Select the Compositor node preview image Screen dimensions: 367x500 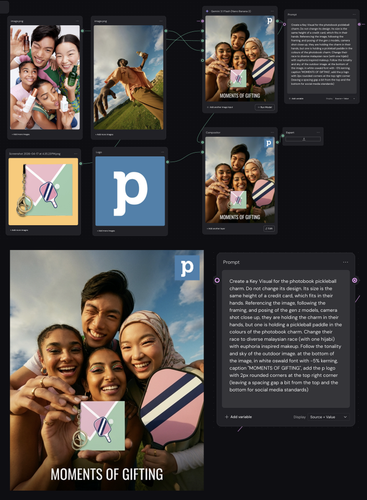[x=240, y=180]
